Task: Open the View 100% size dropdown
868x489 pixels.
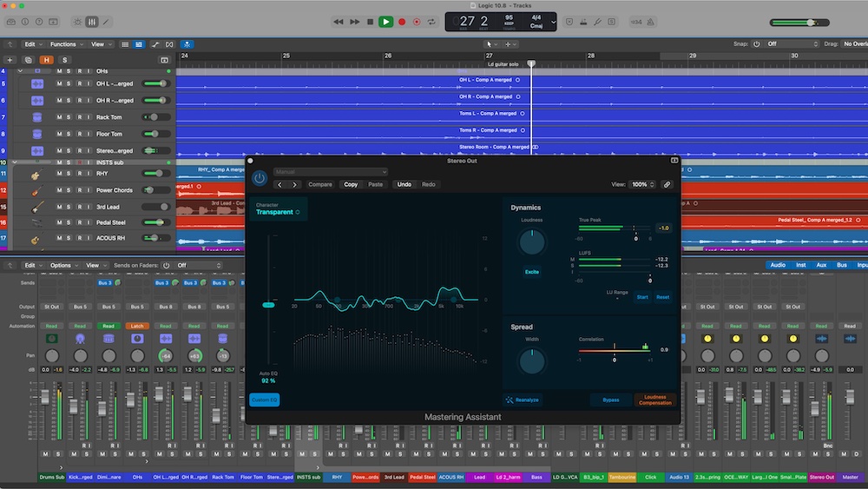Action: [x=642, y=184]
